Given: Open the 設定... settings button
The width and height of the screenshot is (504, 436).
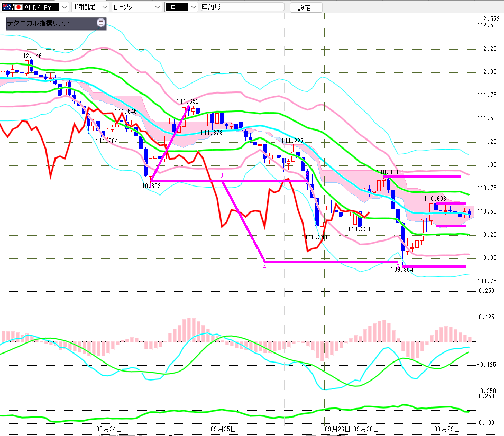Looking at the screenshot, I should coord(306,7).
